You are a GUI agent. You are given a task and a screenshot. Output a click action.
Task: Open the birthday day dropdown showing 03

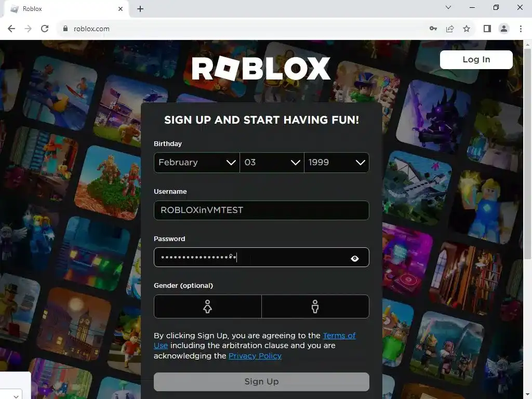pos(272,163)
